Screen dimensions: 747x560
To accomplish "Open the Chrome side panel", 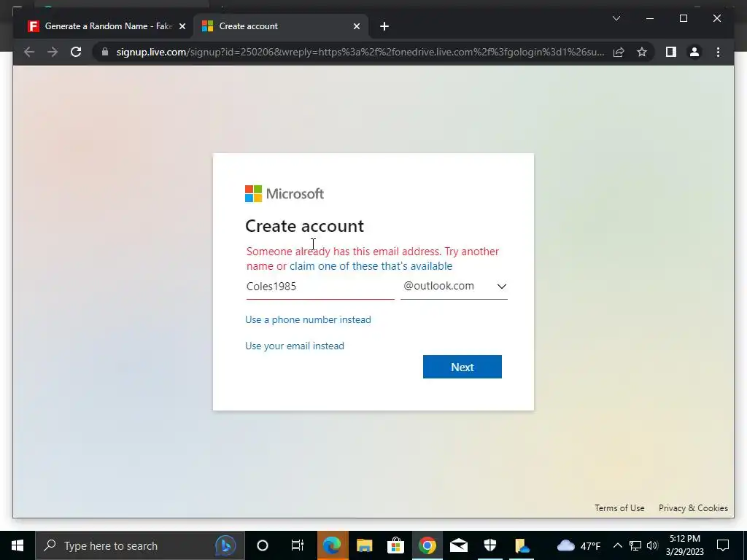I will tap(671, 52).
